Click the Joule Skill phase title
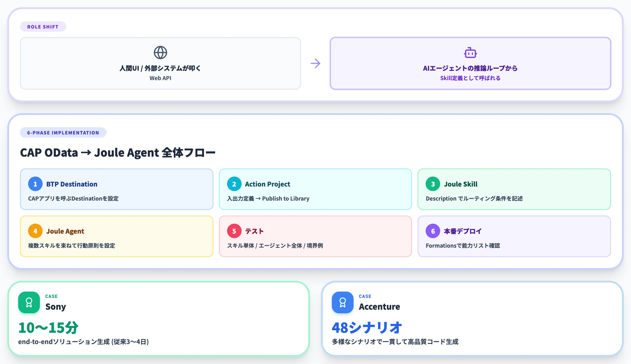This screenshot has width=631, height=364. pyautogui.click(x=461, y=184)
